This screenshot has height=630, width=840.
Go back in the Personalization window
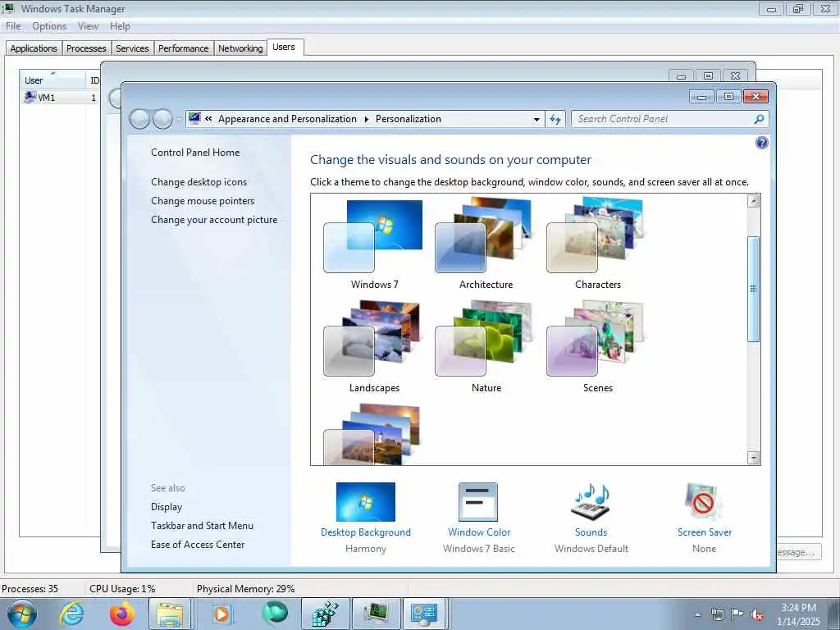point(139,119)
